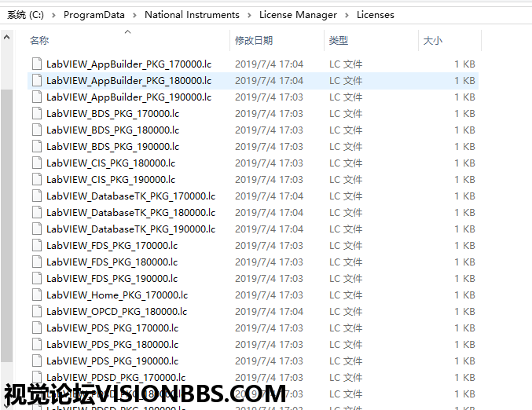Select file name LabVIEW_FDS_PKG_170000.lc
The width and height of the screenshot is (532, 410).
coord(112,246)
